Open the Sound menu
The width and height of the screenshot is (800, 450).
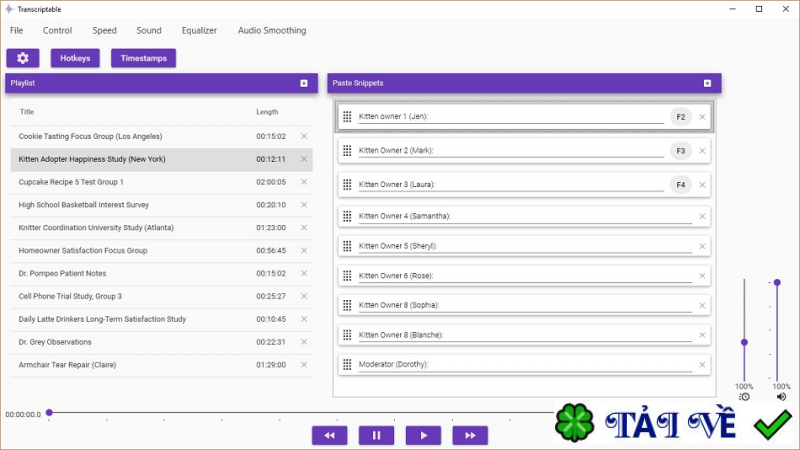pyautogui.click(x=148, y=31)
